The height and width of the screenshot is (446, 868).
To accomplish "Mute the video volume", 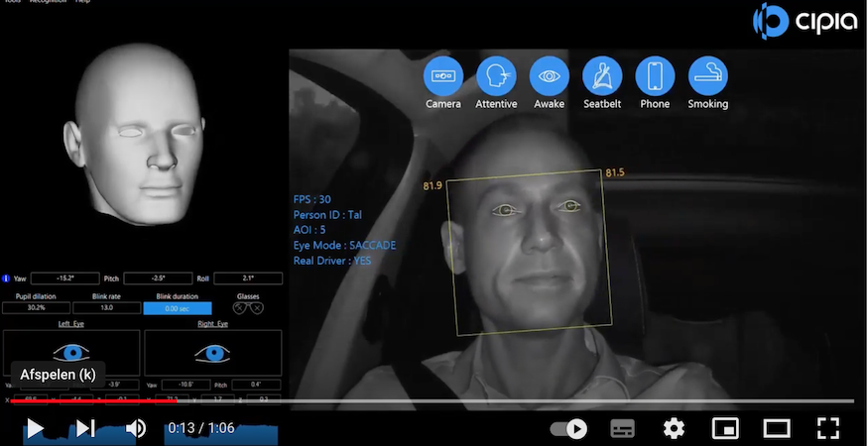I will pyautogui.click(x=136, y=428).
